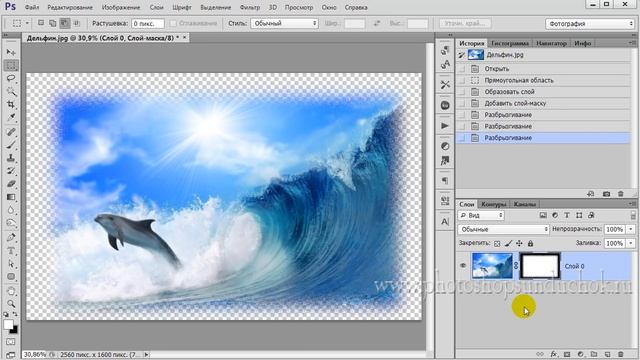Select the Quick Selection tool
Image resolution: width=640 pixels, height=360 pixels.
pyautogui.click(x=11, y=91)
